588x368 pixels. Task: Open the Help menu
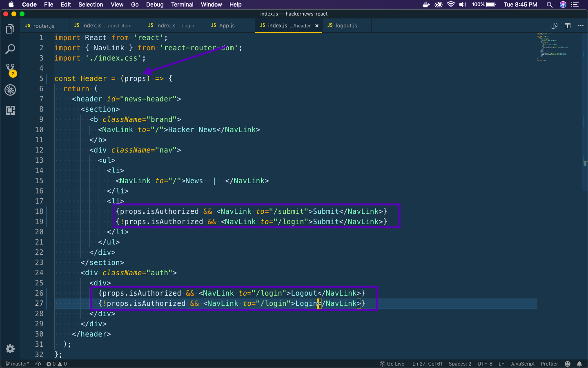click(235, 4)
